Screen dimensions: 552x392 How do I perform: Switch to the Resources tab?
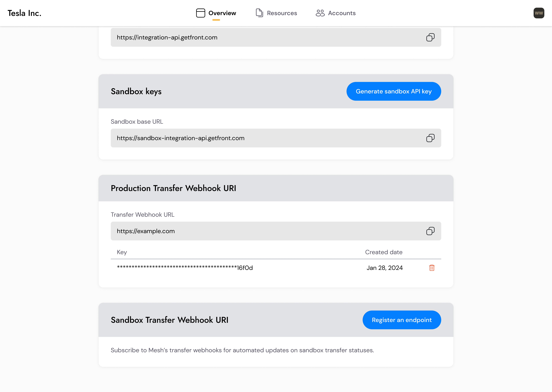pos(282,13)
